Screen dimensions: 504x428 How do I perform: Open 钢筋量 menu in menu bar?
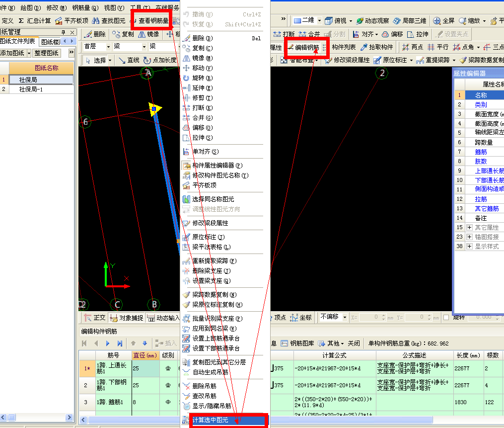[85, 7]
